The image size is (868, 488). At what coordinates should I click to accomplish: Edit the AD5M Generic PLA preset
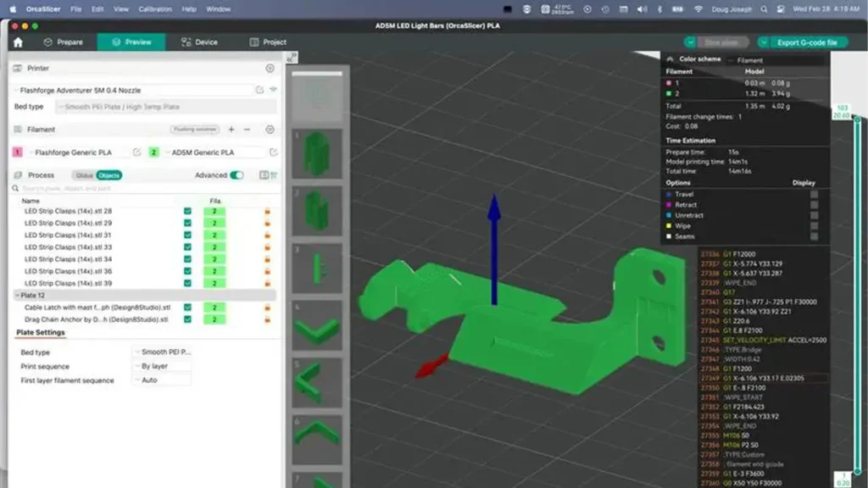pyautogui.click(x=274, y=152)
